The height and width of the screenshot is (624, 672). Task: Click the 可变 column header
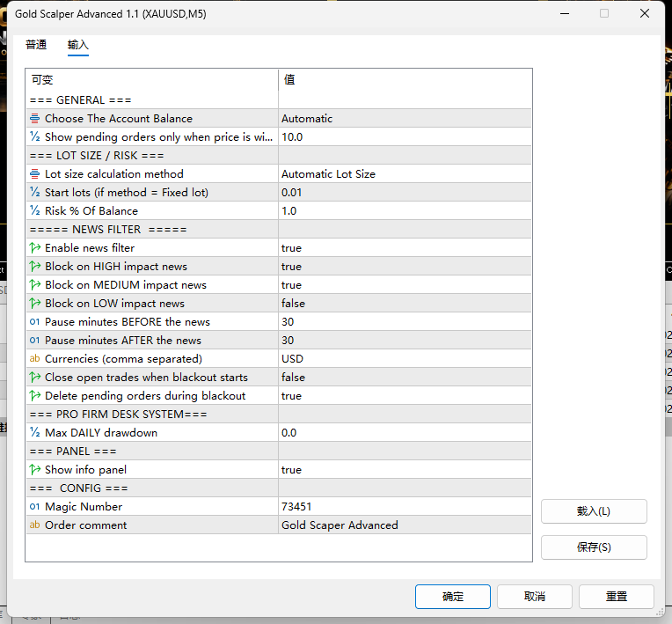click(x=152, y=80)
